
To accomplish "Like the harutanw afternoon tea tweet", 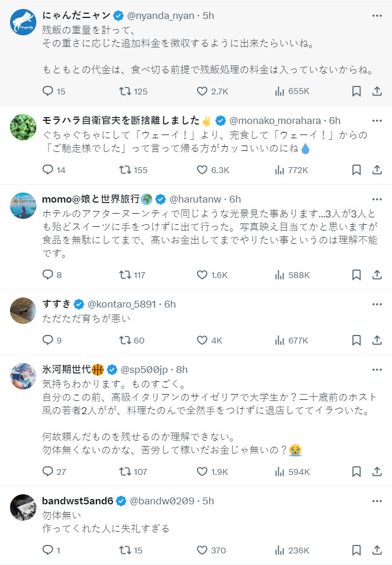I will click(x=202, y=275).
